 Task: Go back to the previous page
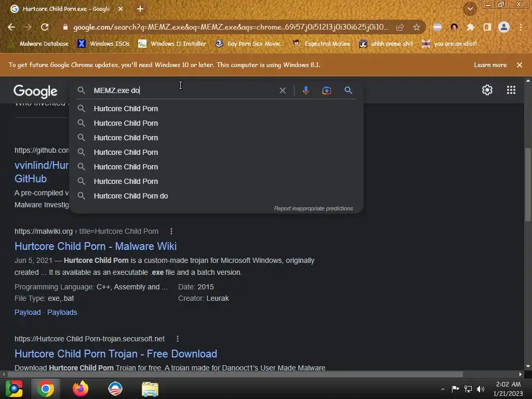click(11, 27)
